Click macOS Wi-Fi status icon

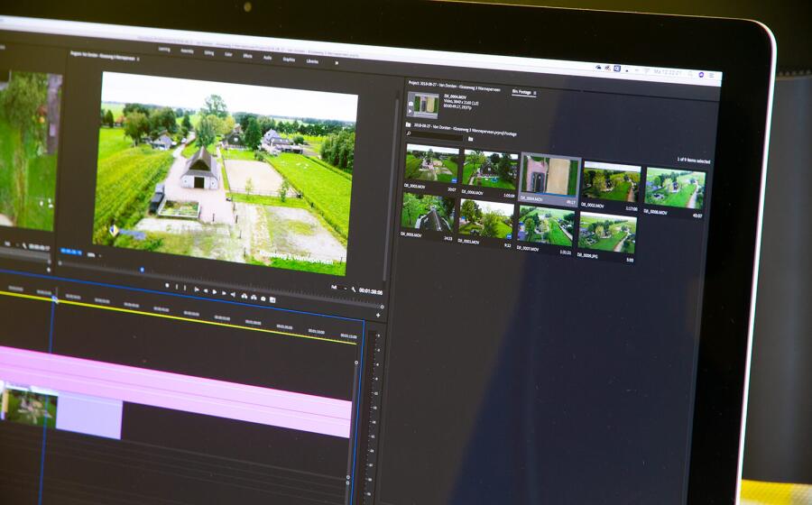point(647,69)
